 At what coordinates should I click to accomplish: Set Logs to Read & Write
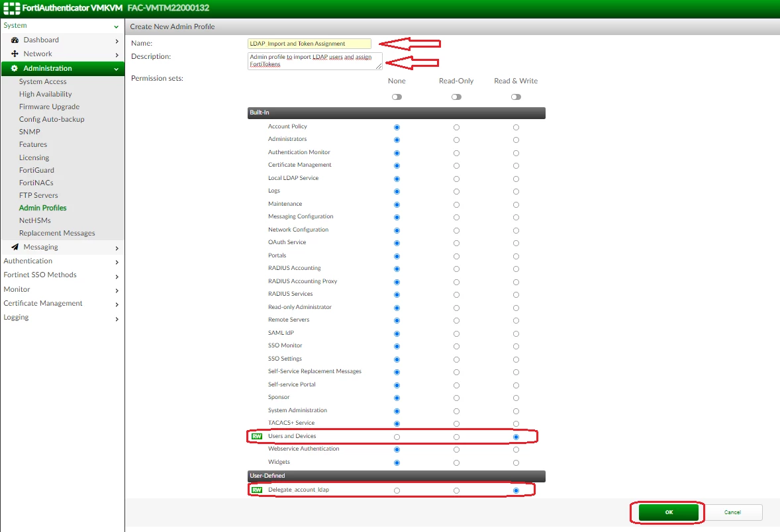click(x=516, y=191)
